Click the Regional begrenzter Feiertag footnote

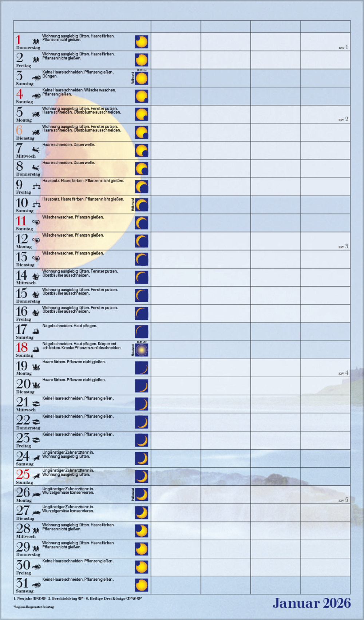click(33, 607)
